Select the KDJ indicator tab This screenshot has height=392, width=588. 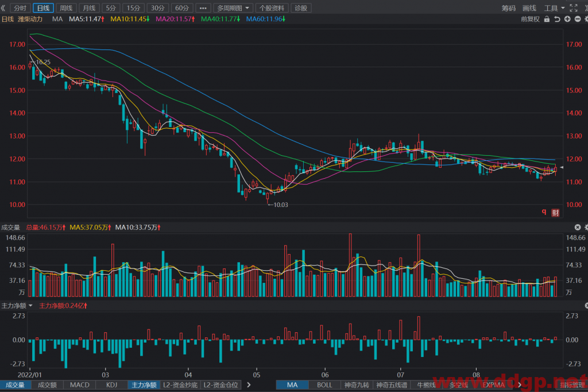tap(112, 385)
